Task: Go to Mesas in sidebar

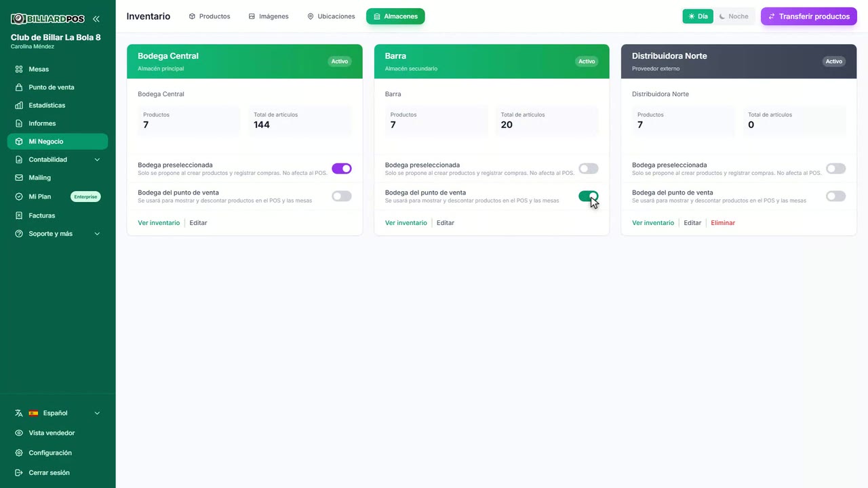Action: 58,69
